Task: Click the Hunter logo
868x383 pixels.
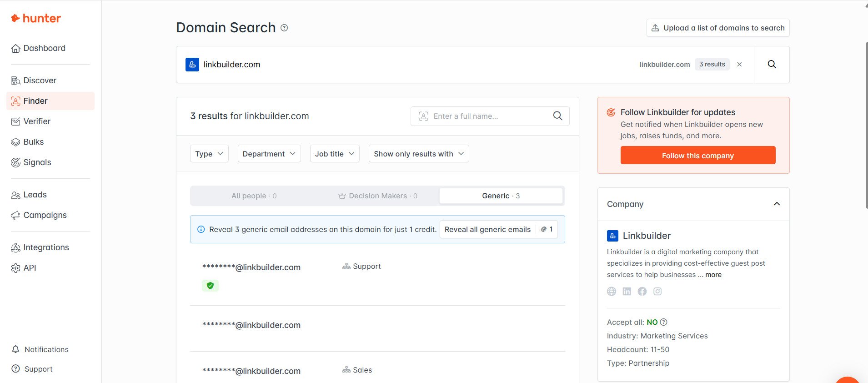Action: point(36,18)
